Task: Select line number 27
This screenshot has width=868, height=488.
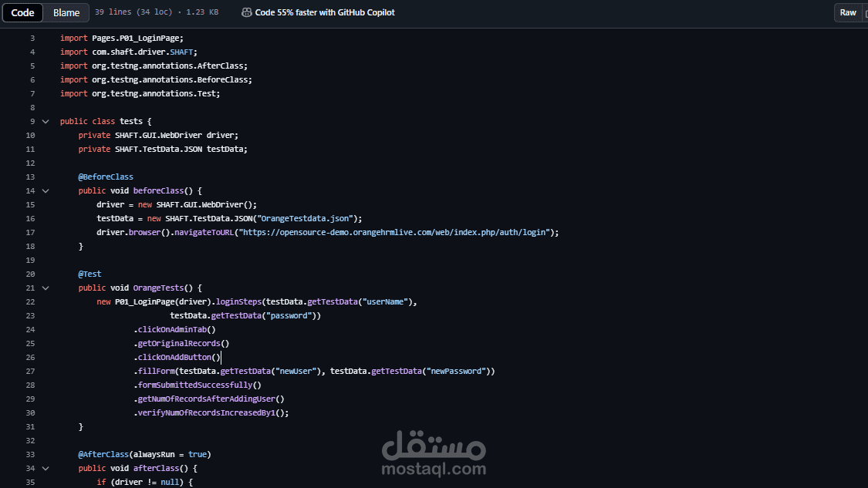Action: click(30, 372)
